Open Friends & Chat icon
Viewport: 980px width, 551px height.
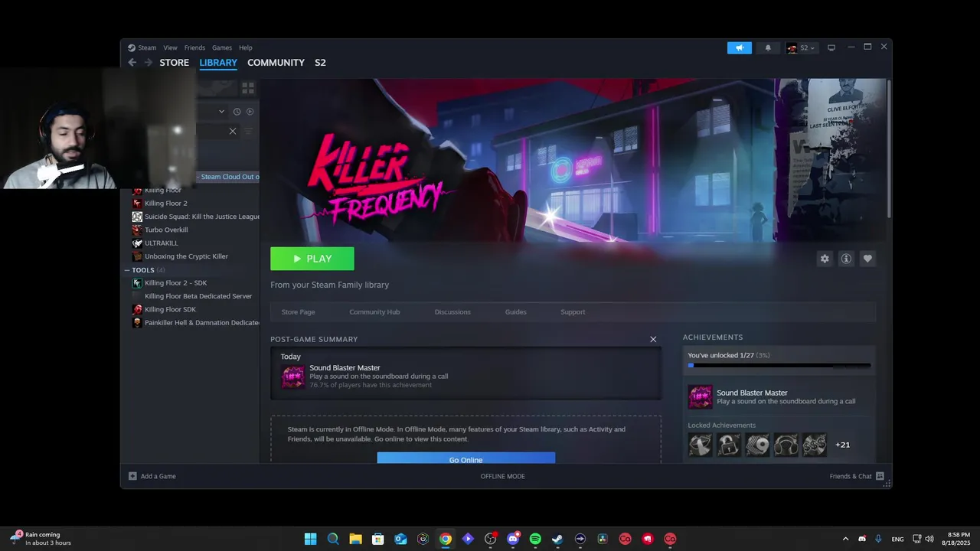[880, 476]
